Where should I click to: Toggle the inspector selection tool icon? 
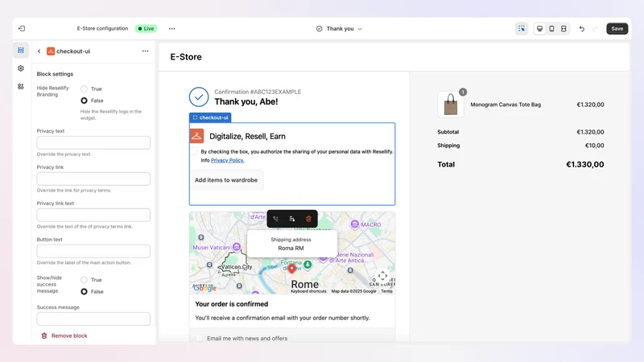tap(522, 29)
